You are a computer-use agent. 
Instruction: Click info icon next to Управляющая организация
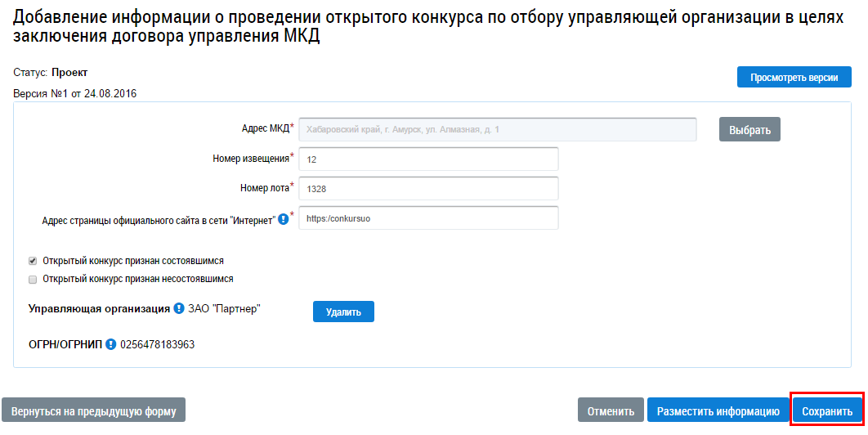pyautogui.click(x=179, y=309)
